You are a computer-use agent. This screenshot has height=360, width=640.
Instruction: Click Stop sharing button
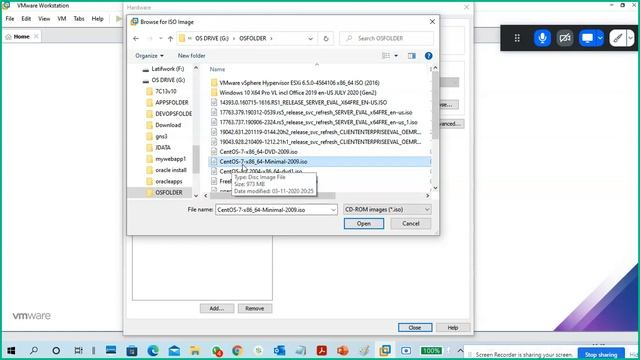click(601, 354)
